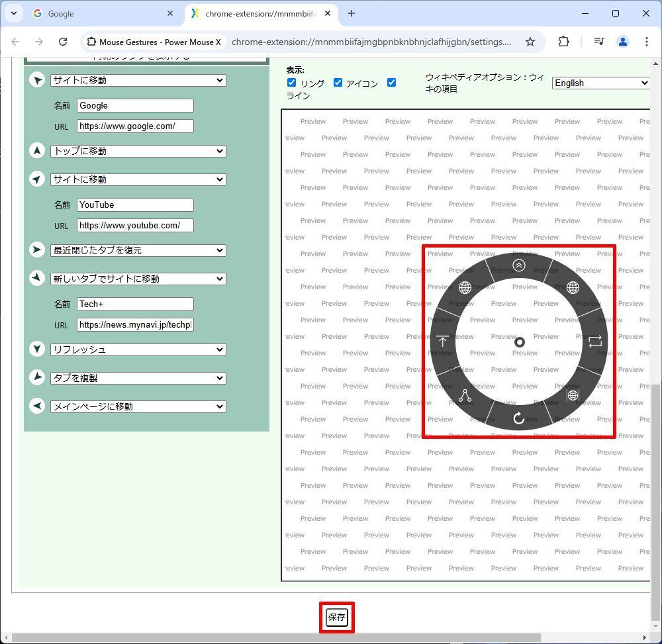
Task: Click the new-tab globe icon on ring lower-right
Action: click(573, 395)
